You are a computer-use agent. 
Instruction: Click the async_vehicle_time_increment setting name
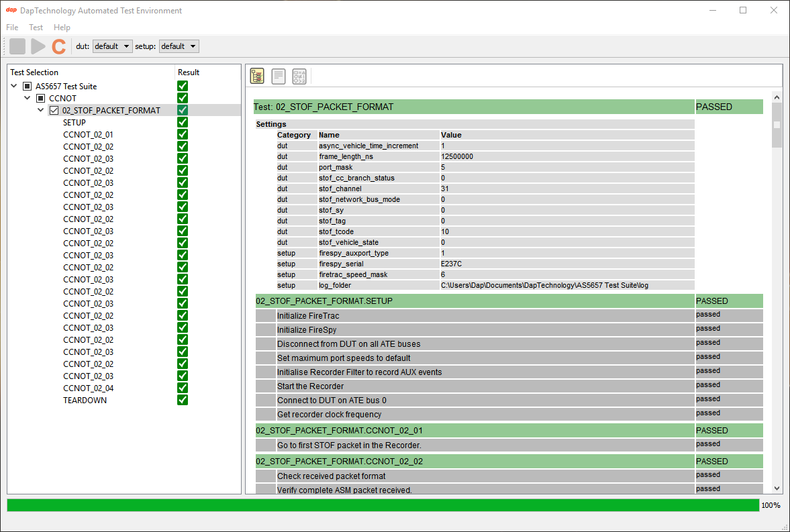[x=368, y=146]
